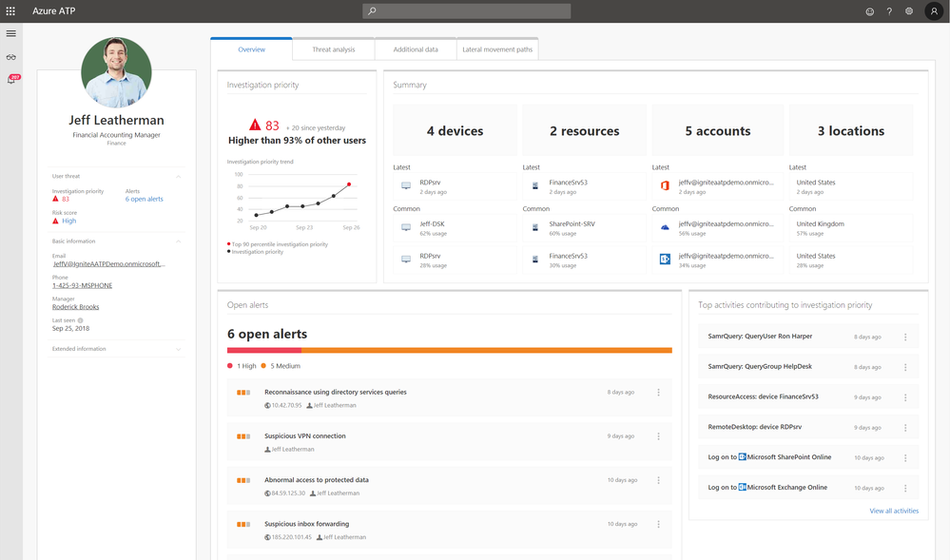Image resolution: width=950 pixels, height=560 pixels.
Task: Open Jeff's email address link
Action: click(109, 263)
